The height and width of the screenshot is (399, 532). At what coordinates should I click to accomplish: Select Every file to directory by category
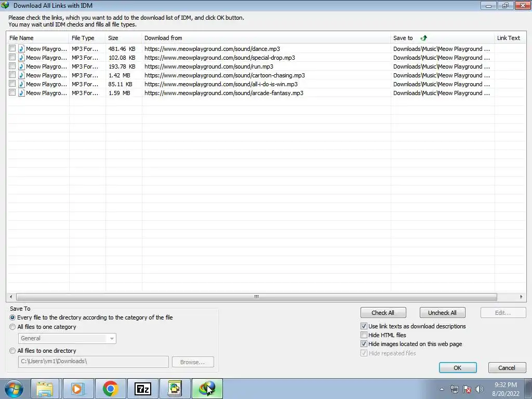tap(12, 317)
